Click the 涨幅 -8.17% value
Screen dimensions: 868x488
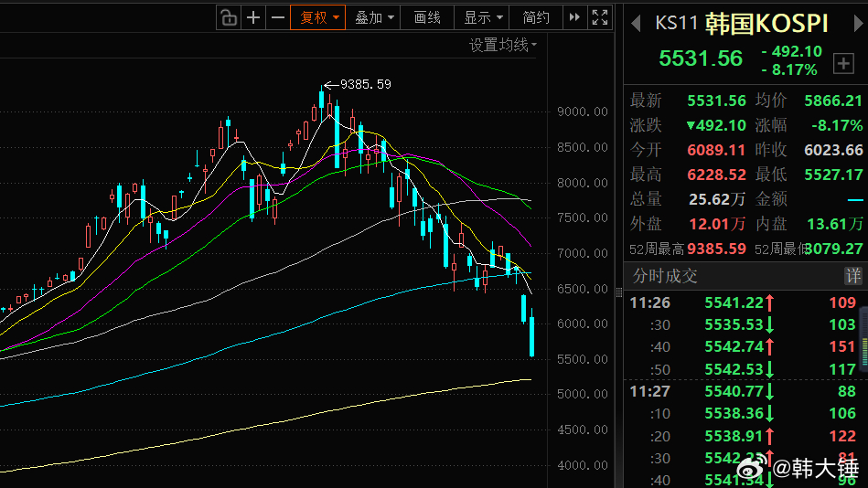pyautogui.click(x=837, y=125)
